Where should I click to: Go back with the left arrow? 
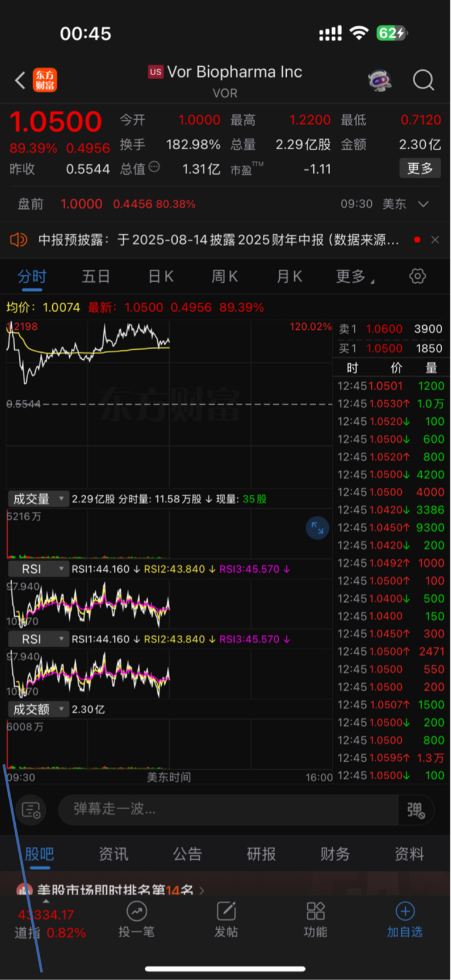21,80
